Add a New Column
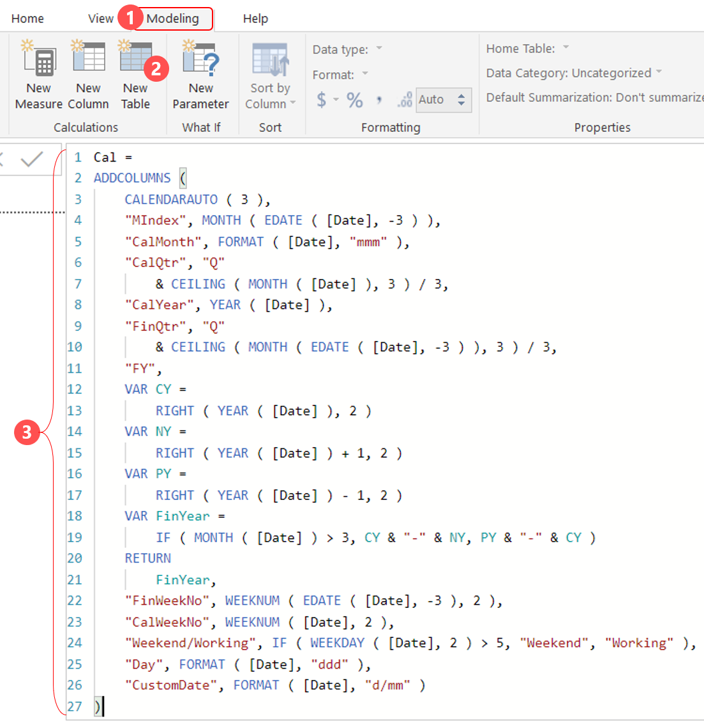The image size is (704, 728). point(88,75)
